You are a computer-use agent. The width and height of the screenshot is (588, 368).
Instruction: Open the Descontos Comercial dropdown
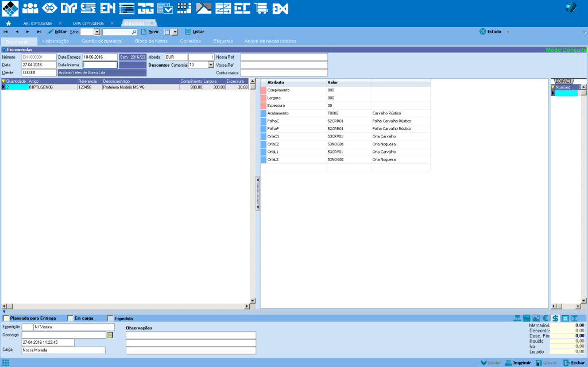coord(211,65)
